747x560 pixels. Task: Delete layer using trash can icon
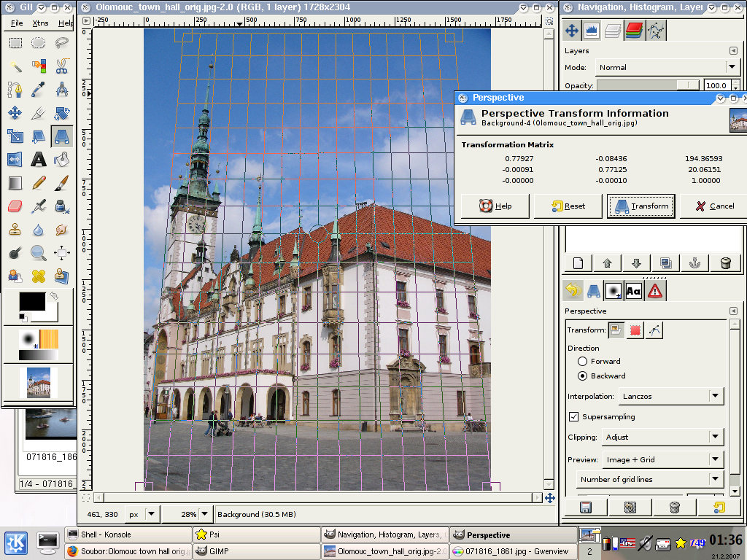click(x=725, y=263)
